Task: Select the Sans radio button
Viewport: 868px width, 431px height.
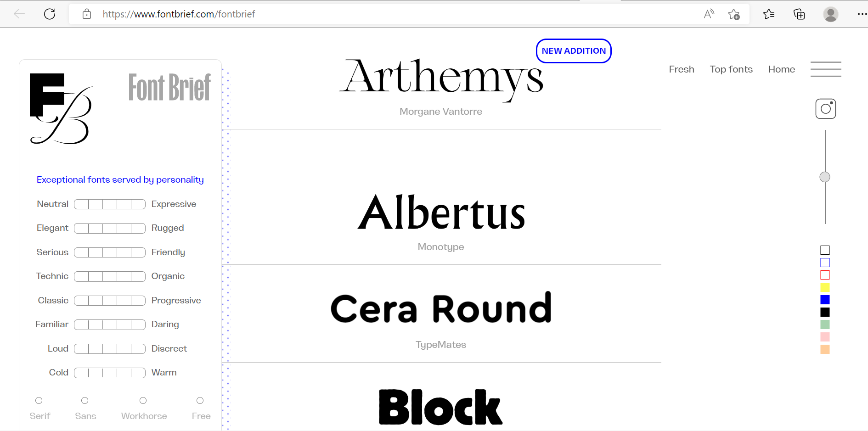Action: pyautogui.click(x=85, y=401)
